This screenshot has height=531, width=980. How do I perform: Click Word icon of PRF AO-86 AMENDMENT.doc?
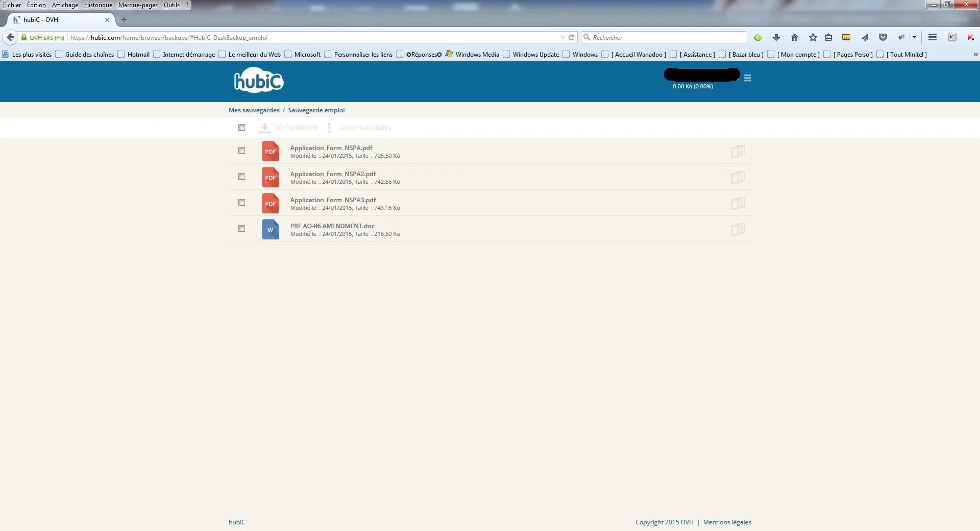270,230
